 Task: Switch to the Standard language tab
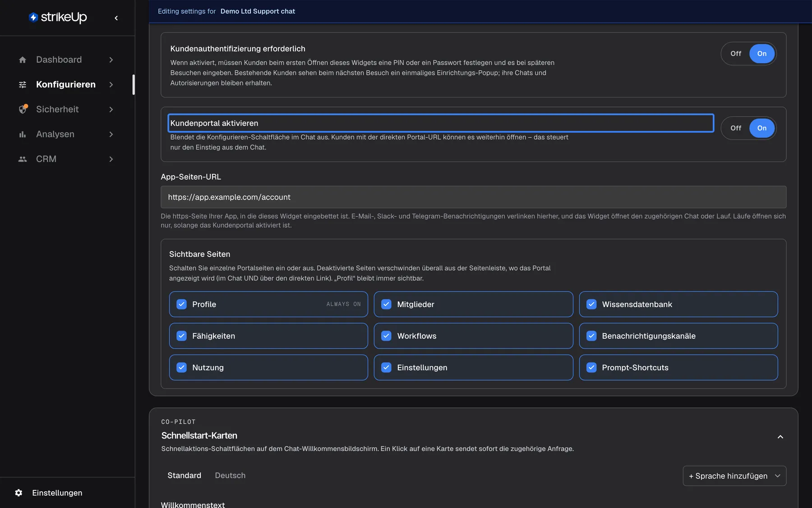coord(185,475)
